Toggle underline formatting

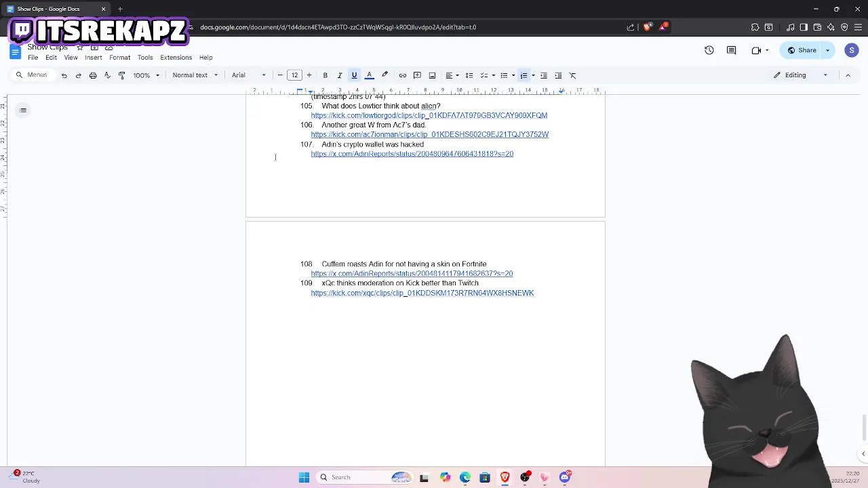pos(354,75)
